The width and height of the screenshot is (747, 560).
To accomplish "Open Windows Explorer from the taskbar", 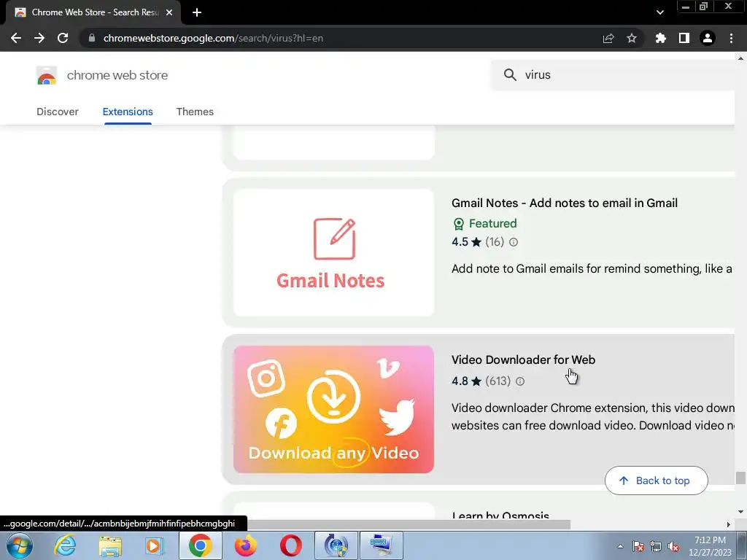I will coord(110,545).
